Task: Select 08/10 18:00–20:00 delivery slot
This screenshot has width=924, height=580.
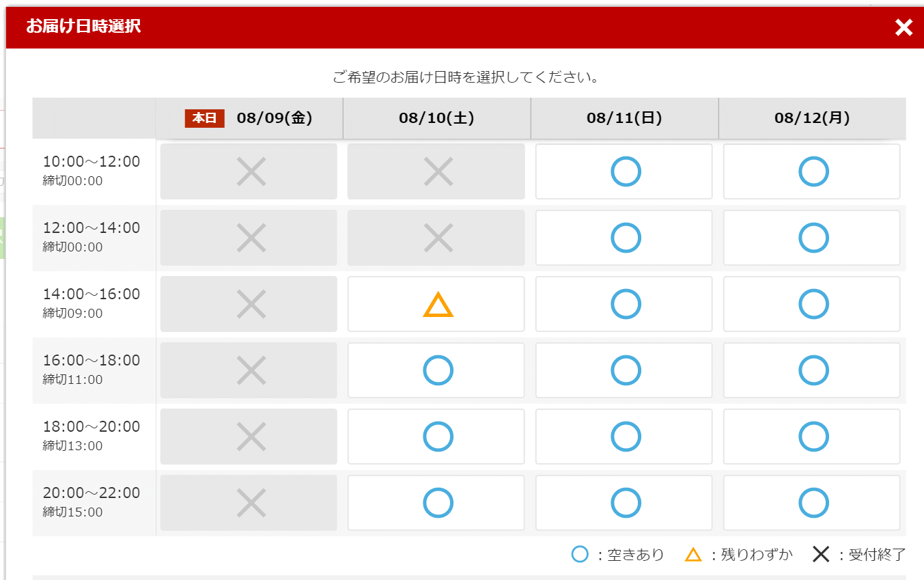Action: coord(437,437)
